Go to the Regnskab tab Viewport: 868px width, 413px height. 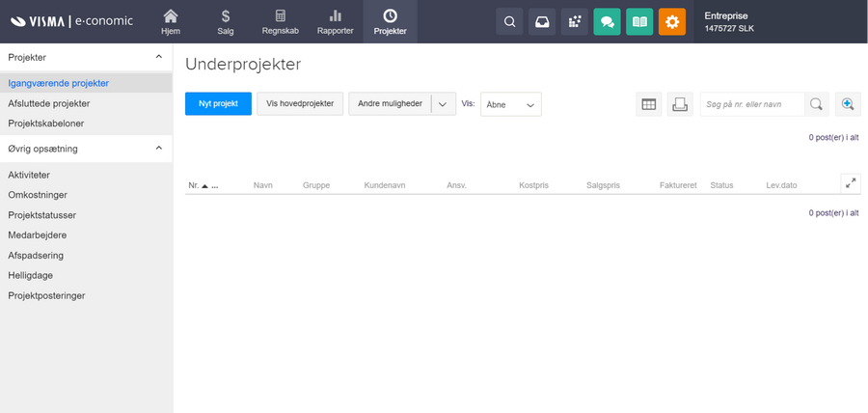[x=280, y=21]
